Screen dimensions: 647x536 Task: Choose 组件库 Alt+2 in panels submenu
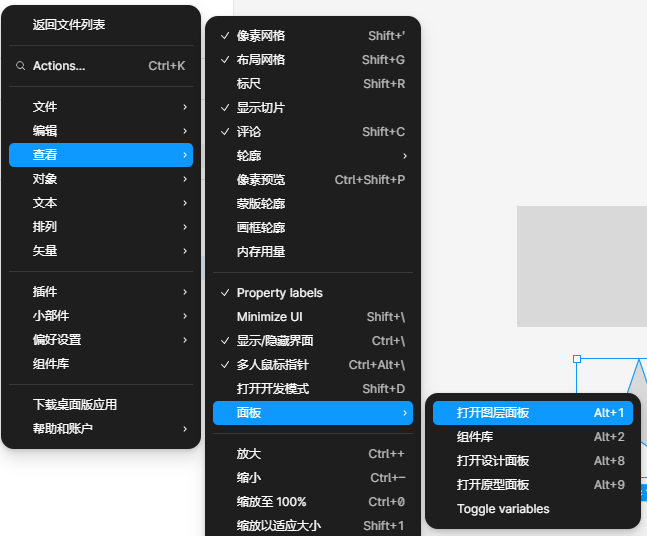click(x=533, y=437)
